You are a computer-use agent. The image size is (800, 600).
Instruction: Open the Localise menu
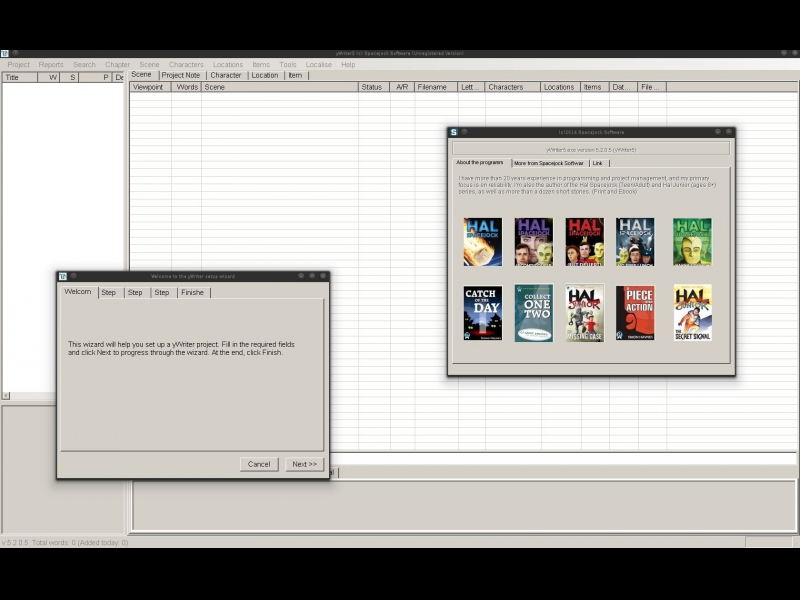pos(319,64)
